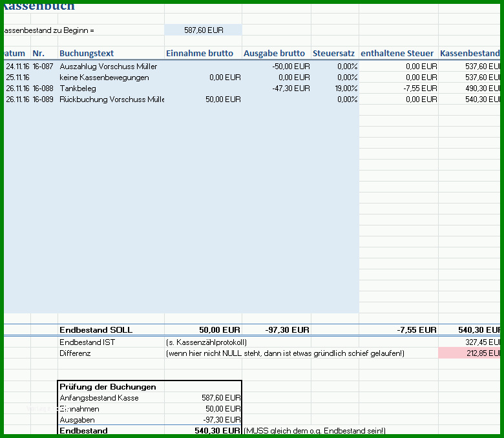The height and width of the screenshot is (438, 504).
Task: Click the 'Steuersatz' column header
Action: pyautogui.click(x=333, y=54)
